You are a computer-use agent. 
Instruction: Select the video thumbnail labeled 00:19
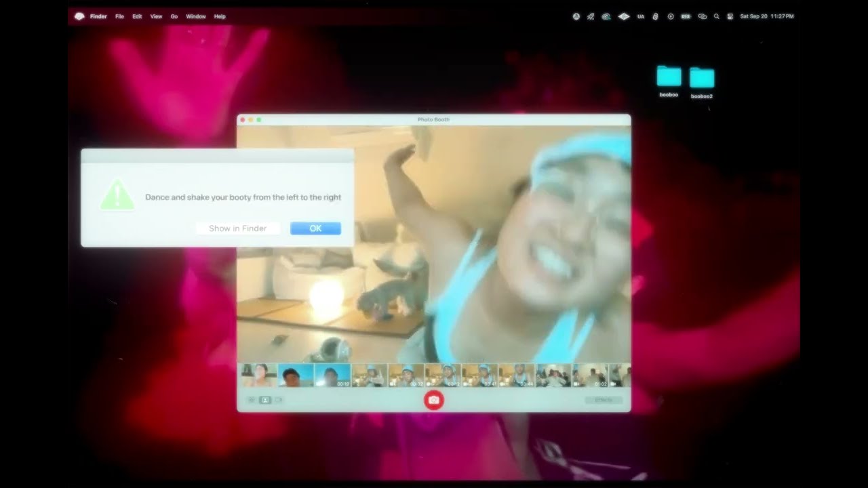coord(332,375)
